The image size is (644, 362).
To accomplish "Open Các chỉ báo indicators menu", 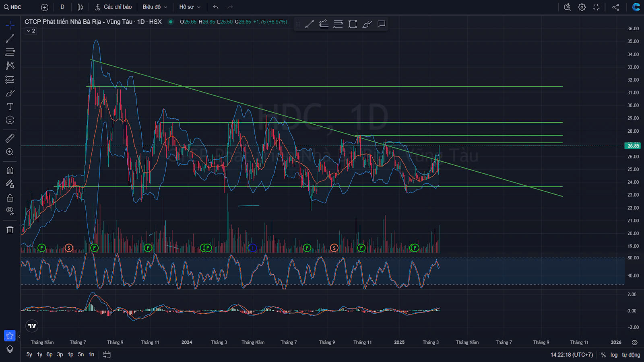I will [114, 7].
